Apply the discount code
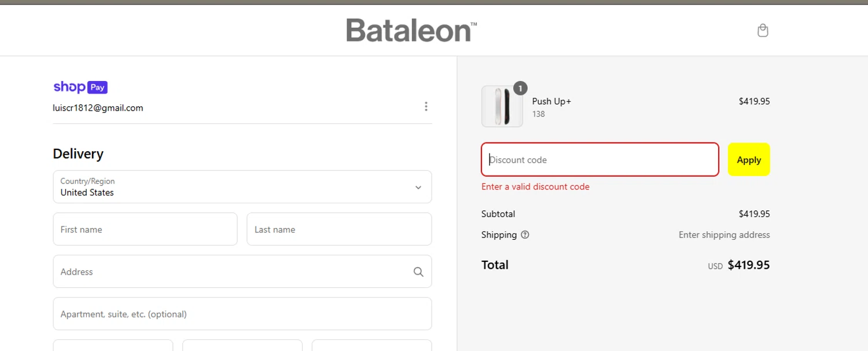This screenshot has height=351, width=868. click(749, 159)
